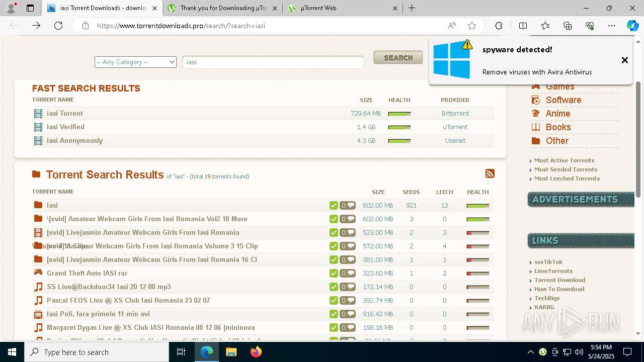Open Browser essentials heart icon
Image resolution: width=644 pixels, height=362 pixels.
click(x=590, y=26)
